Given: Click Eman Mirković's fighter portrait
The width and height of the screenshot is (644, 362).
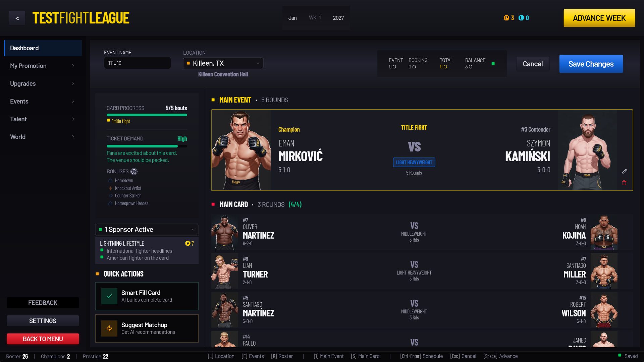Looking at the screenshot, I should pyautogui.click(x=241, y=150).
